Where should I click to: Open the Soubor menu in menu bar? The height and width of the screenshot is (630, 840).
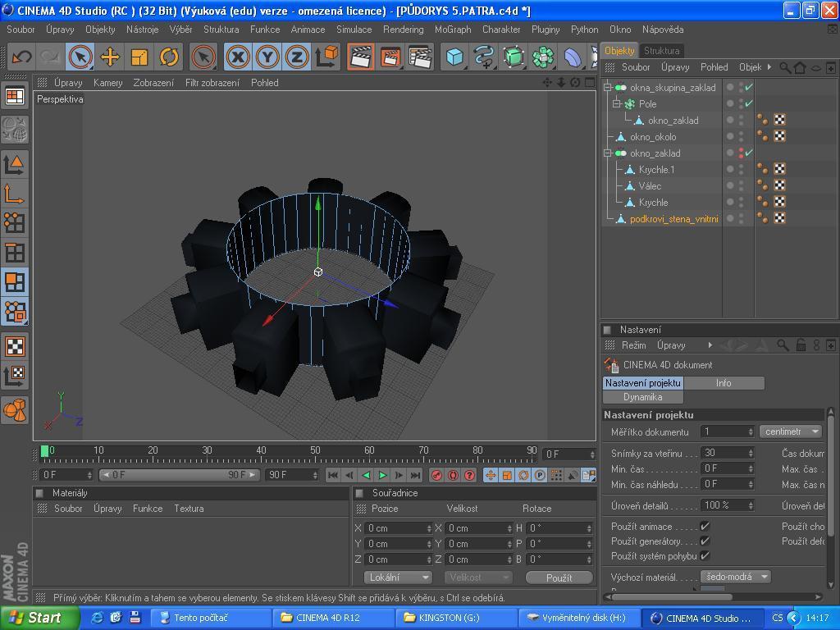(x=21, y=30)
